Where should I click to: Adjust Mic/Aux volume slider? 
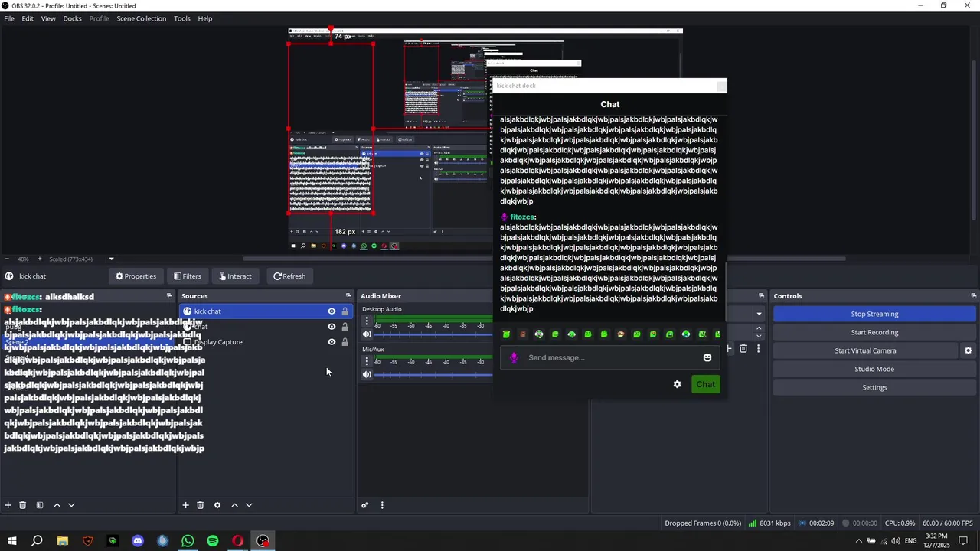pos(433,374)
